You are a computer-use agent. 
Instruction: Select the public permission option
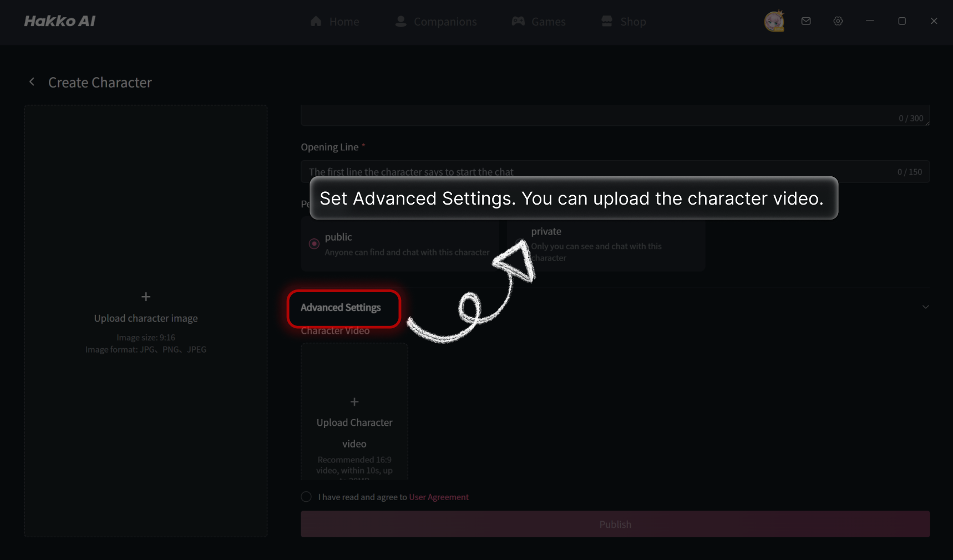[315, 244]
